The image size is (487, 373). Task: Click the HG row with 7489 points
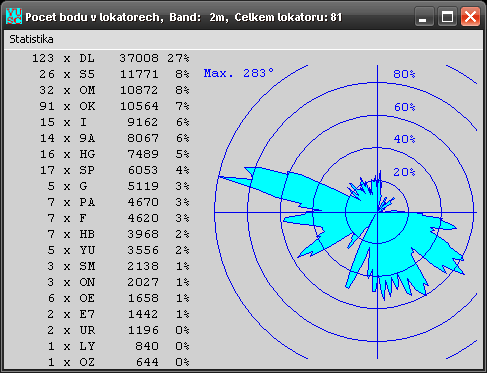(114, 154)
